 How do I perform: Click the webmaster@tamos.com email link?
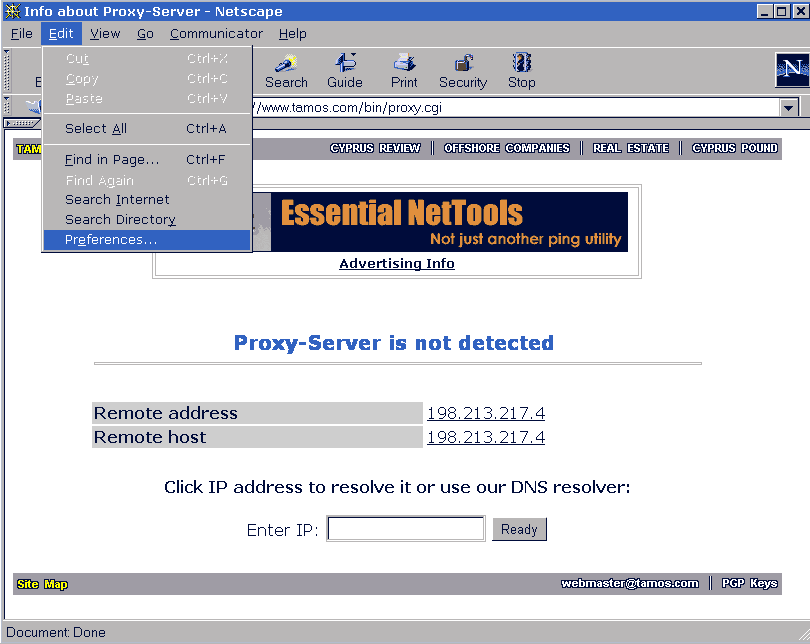tap(630, 584)
